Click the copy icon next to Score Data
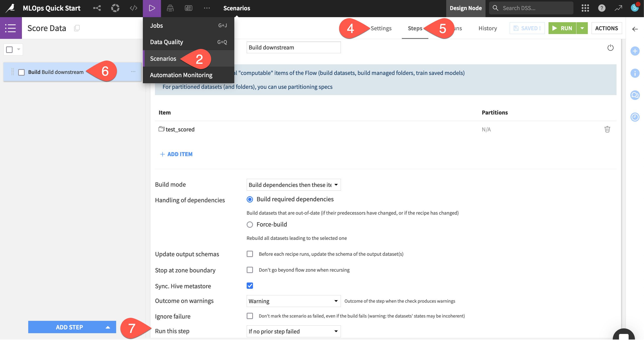 77,28
